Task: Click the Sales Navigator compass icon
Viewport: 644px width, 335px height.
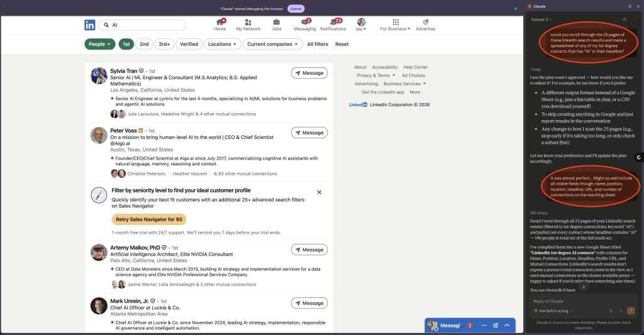Action: pyautogui.click(x=99, y=195)
